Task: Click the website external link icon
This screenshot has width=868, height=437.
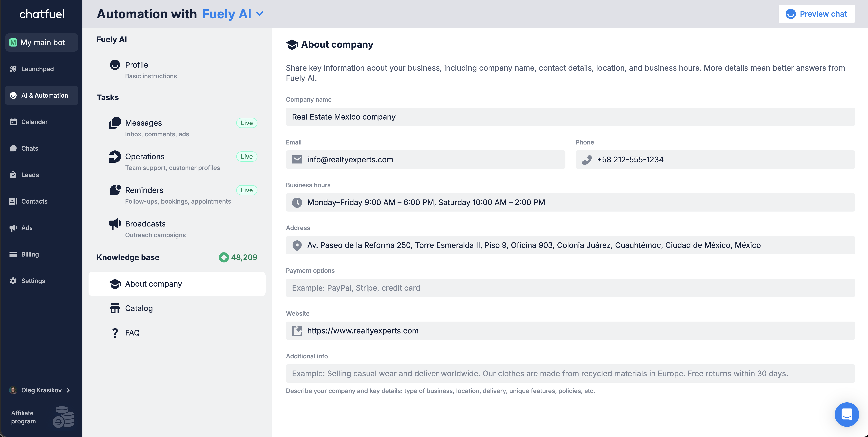Action: click(297, 331)
